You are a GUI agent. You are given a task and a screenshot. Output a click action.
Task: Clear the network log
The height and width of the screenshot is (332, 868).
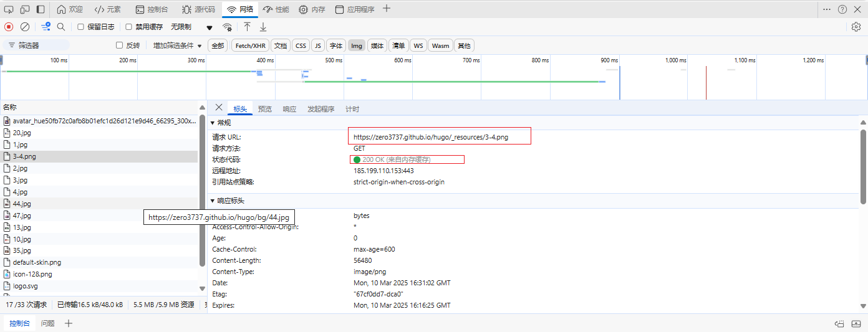(x=25, y=27)
